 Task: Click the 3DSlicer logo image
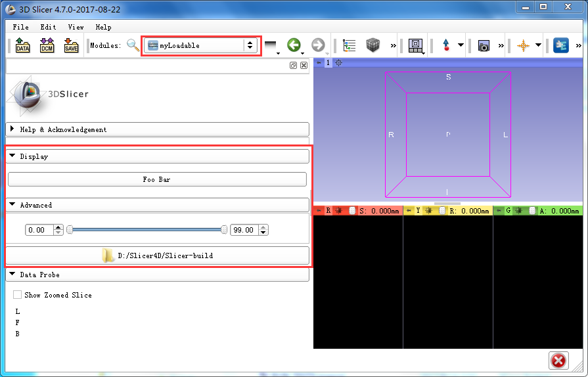[x=48, y=95]
